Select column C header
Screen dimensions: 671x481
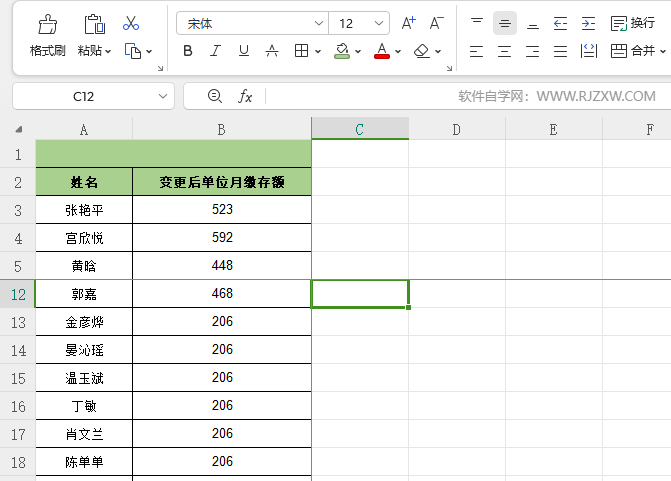pos(360,129)
